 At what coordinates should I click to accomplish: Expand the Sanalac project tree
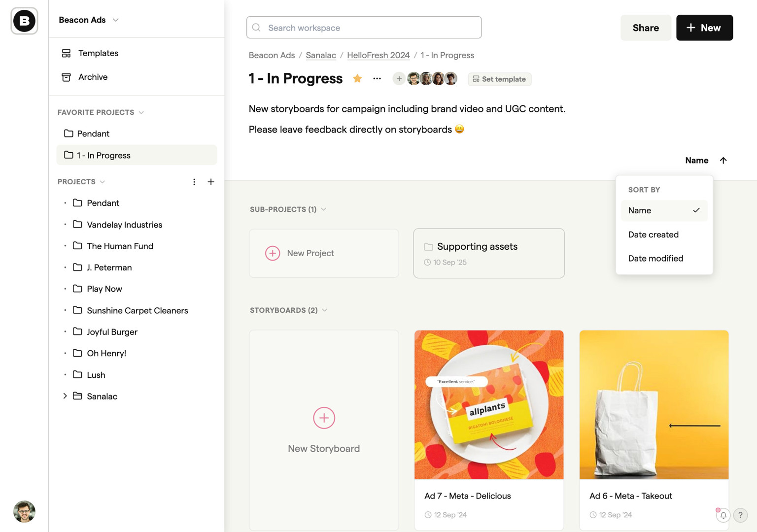[x=65, y=396]
